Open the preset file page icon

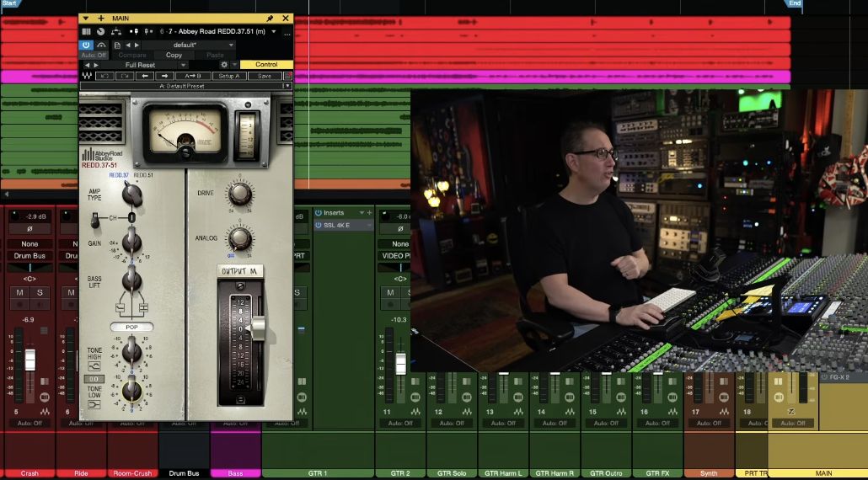point(117,45)
